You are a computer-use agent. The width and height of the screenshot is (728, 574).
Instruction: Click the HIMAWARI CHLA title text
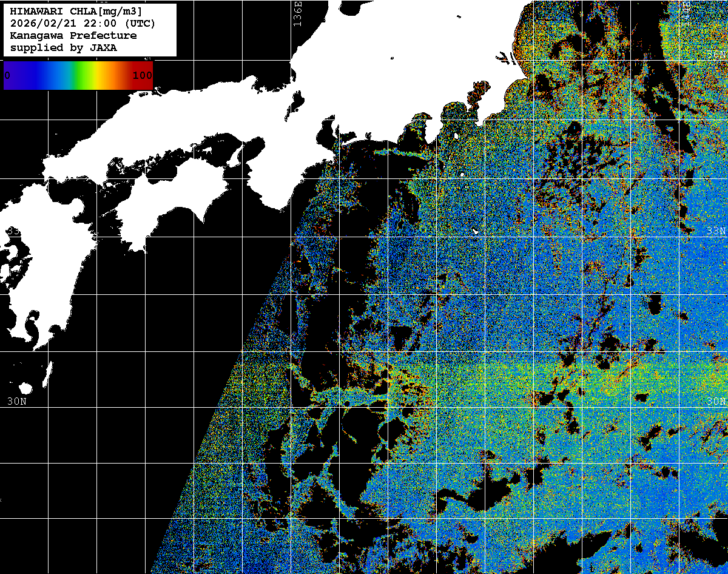pos(76,12)
